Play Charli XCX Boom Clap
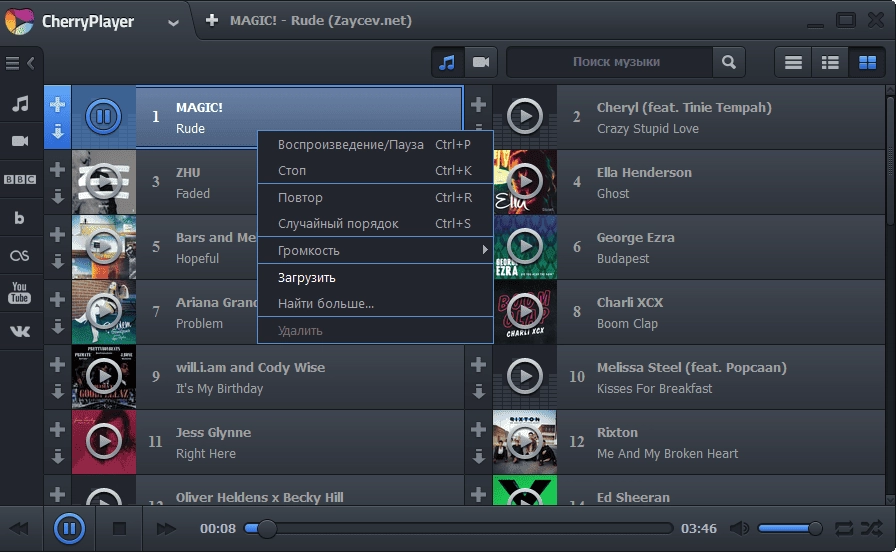The image size is (896, 553). (x=524, y=311)
